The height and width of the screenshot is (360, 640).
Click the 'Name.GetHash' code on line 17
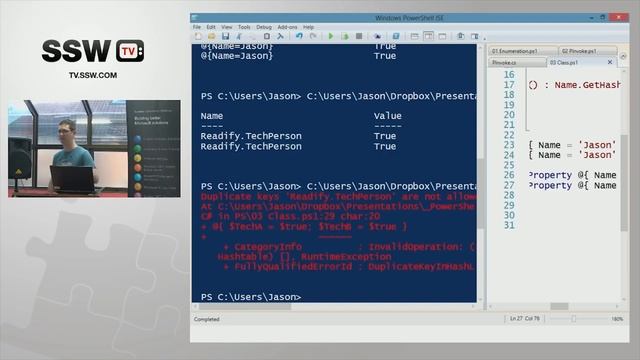coord(587,85)
